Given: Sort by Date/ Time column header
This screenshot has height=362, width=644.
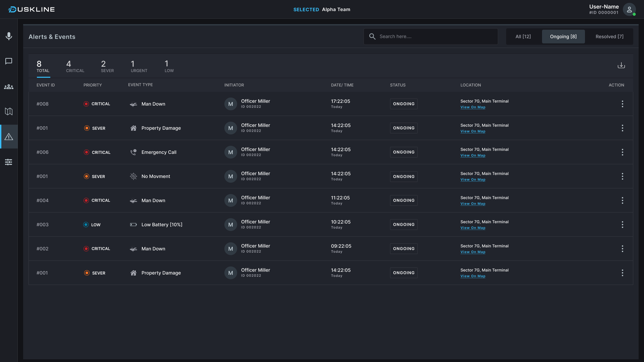Looking at the screenshot, I should (342, 85).
